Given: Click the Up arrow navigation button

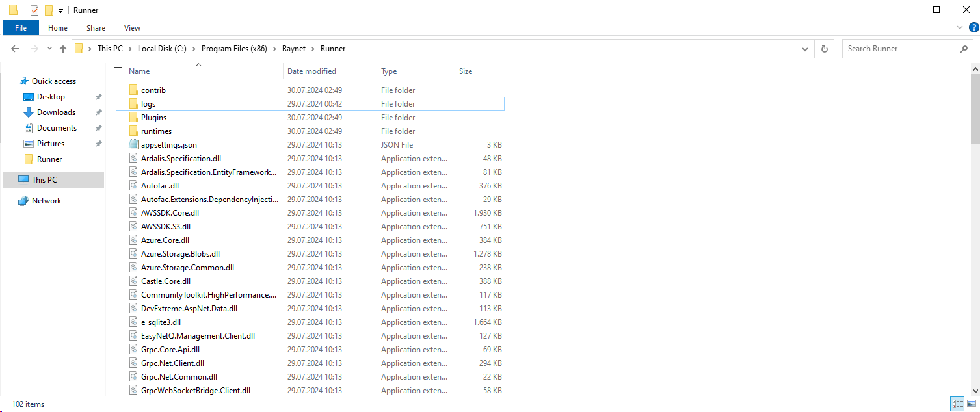Looking at the screenshot, I should point(63,49).
